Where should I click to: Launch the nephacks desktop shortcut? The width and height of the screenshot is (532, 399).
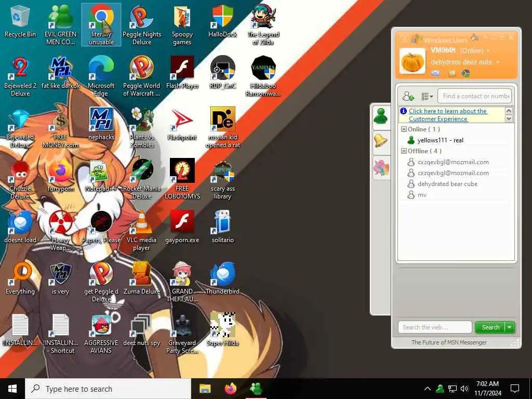101,124
